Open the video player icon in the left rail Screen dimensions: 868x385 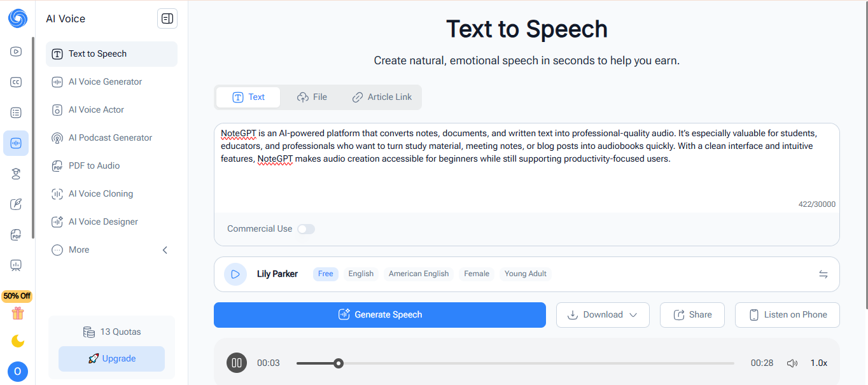pos(16,52)
